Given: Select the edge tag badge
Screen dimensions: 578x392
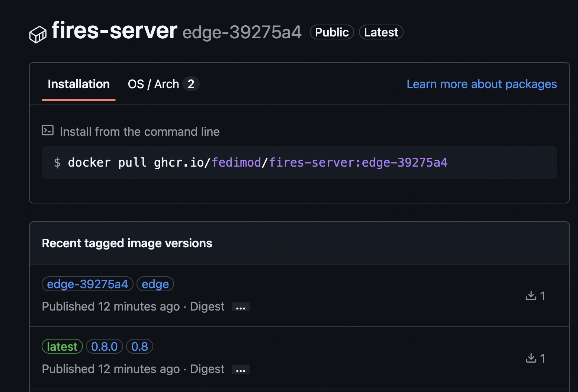Looking at the screenshot, I should click(155, 284).
